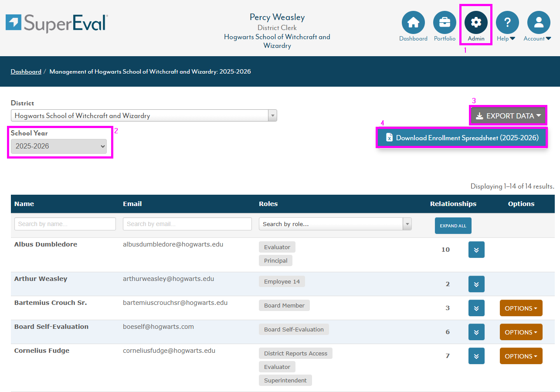Open the School Year dropdown
The height and width of the screenshot is (392, 560).
58,146
